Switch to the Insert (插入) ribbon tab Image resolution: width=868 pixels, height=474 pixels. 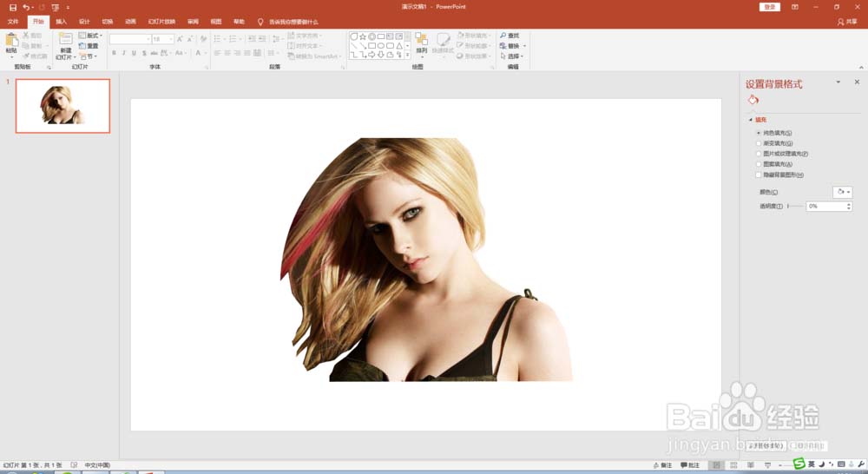[x=61, y=21]
